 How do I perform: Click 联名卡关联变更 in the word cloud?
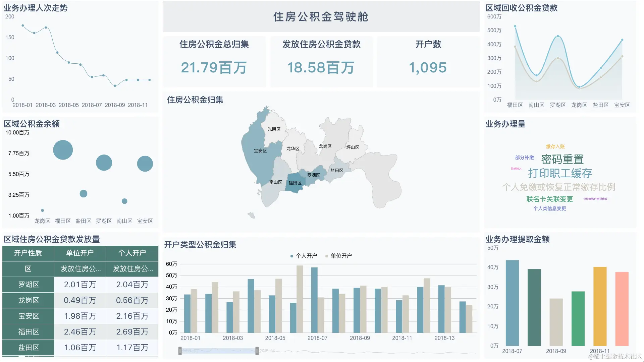tap(549, 199)
